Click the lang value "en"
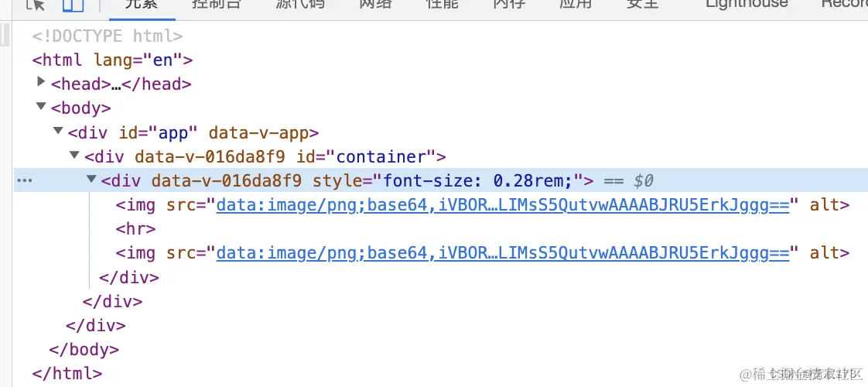 pos(162,60)
